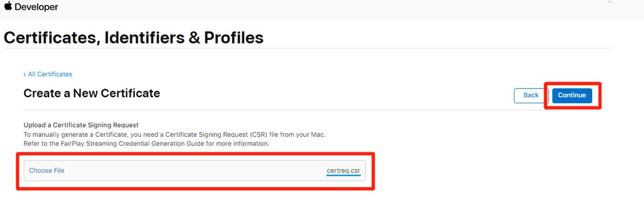Click the Upload a Certificate Signing Request label
The image size is (644, 201).
[x=82, y=125]
